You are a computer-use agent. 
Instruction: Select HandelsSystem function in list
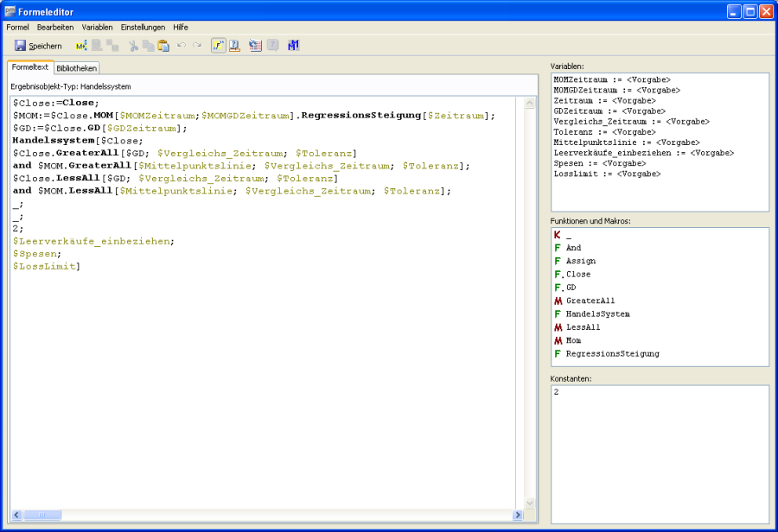point(597,314)
